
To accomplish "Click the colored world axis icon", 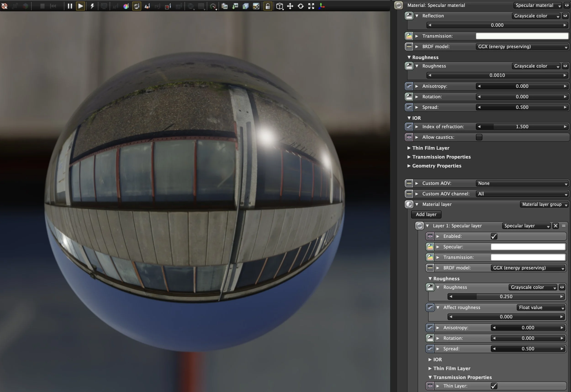I will click(321, 6).
